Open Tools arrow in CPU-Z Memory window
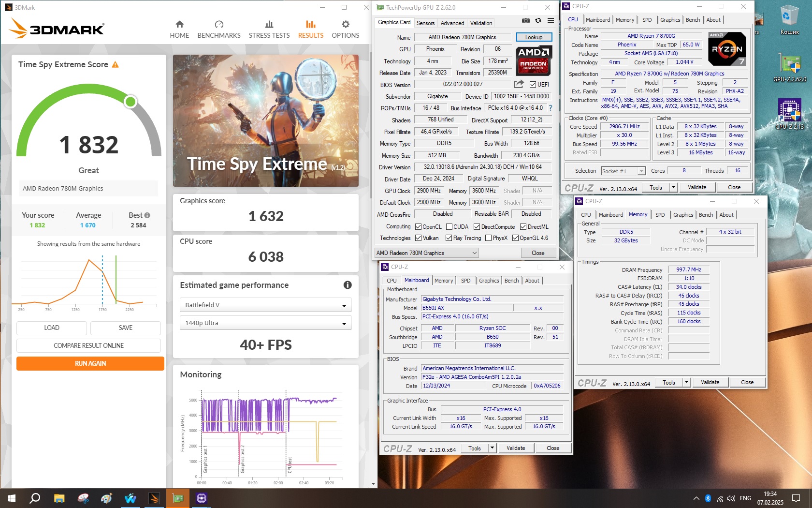This screenshot has height=508, width=812. (x=686, y=382)
